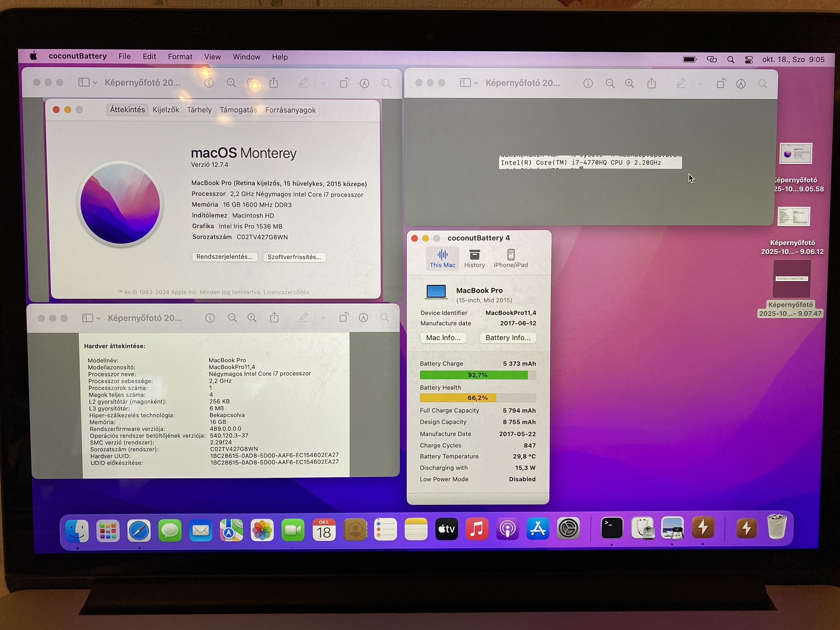Open the App Store from the Dock

[x=538, y=529]
